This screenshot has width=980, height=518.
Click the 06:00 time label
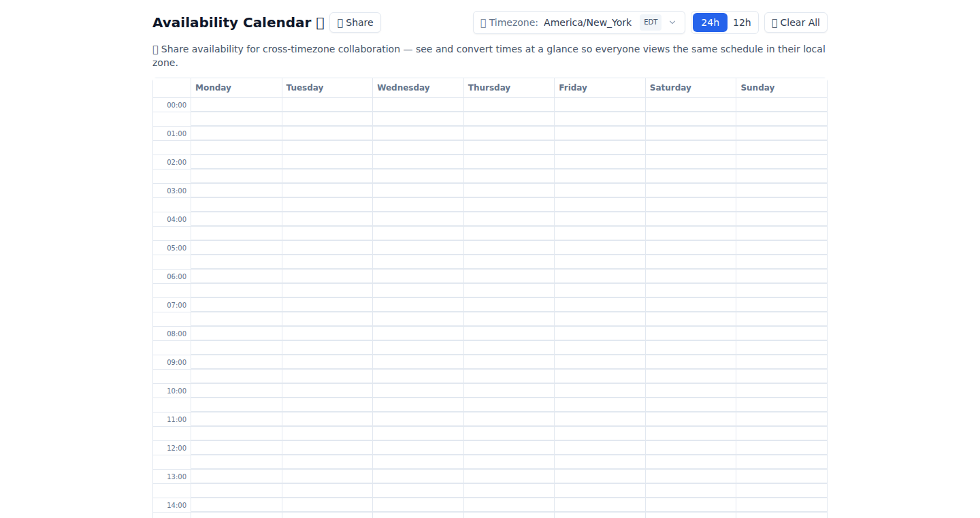pos(176,276)
